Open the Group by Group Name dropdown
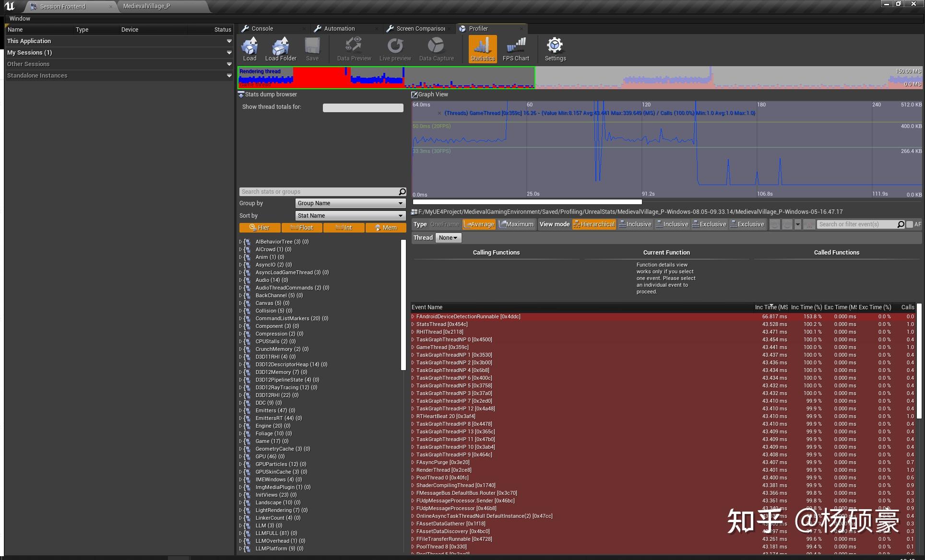This screenshot has width=925, height=560. coord(350,203)
